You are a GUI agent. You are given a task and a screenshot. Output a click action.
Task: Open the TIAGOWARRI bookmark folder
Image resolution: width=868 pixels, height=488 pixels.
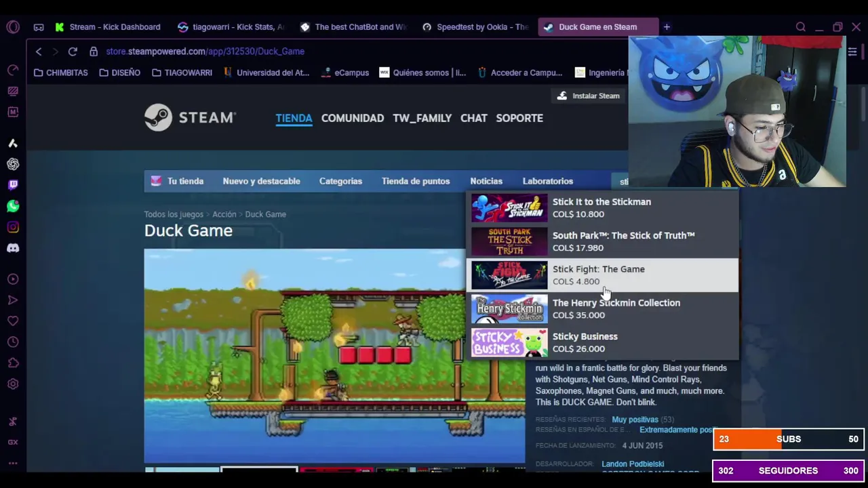point(182,73)
